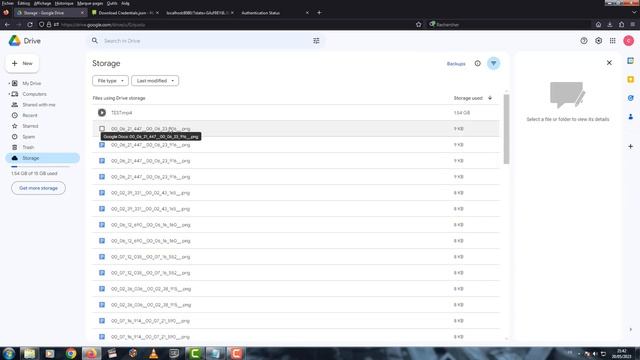
Task: Reload the page in the browser
Action: 30,24
